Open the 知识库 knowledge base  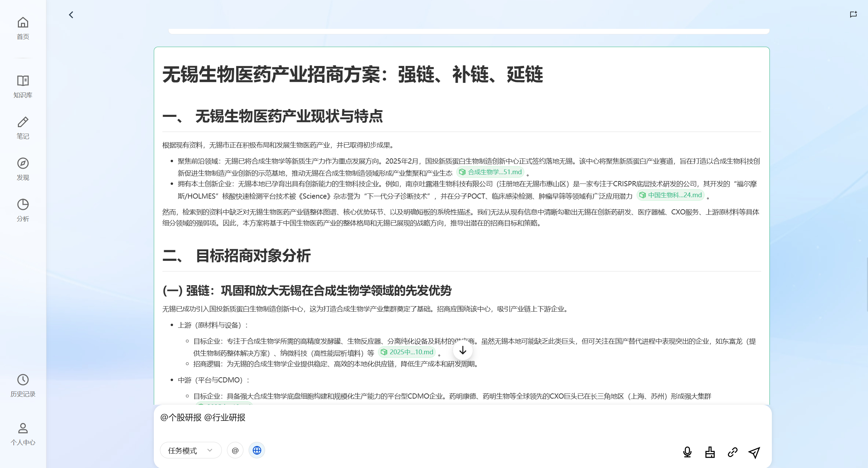pyautogui.click(x=23, y=87)
